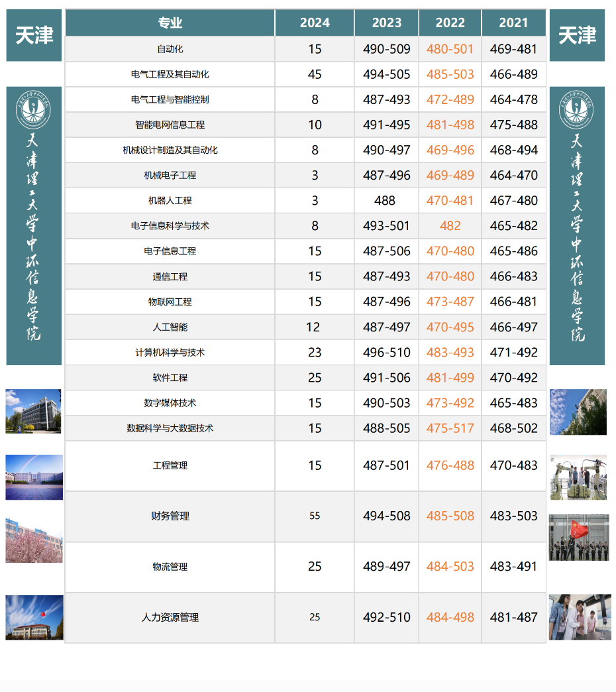
Task: Click the 2024 column header
Action: (x=315, y=23)
